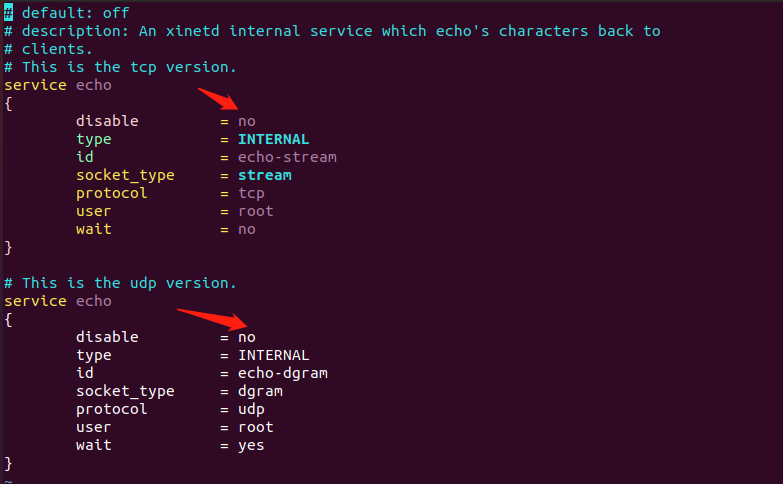This screenshot has width=783, height=484.
Task: Select the echo-stream id value
Action: [x=287, y=157]
